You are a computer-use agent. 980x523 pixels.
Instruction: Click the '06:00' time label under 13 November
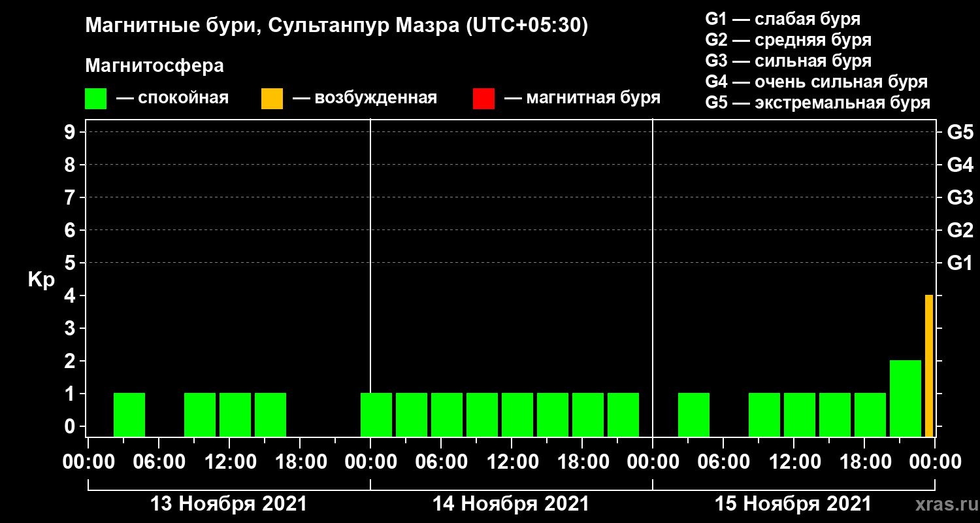(x=159, y=462)
